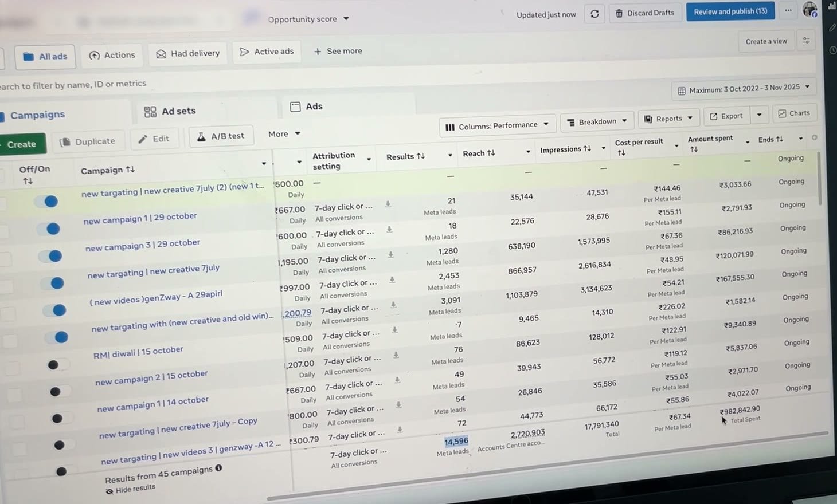Viewport: 837px width, 504px height.
Task: Click the table vertical scrollbar
Action: tap(820, 178)
